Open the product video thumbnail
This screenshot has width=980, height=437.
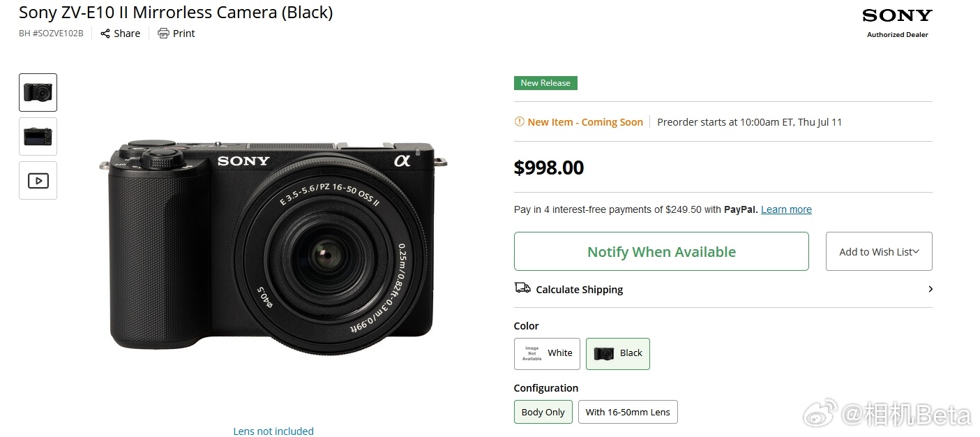pyautogui.click(x=38, y=181)
